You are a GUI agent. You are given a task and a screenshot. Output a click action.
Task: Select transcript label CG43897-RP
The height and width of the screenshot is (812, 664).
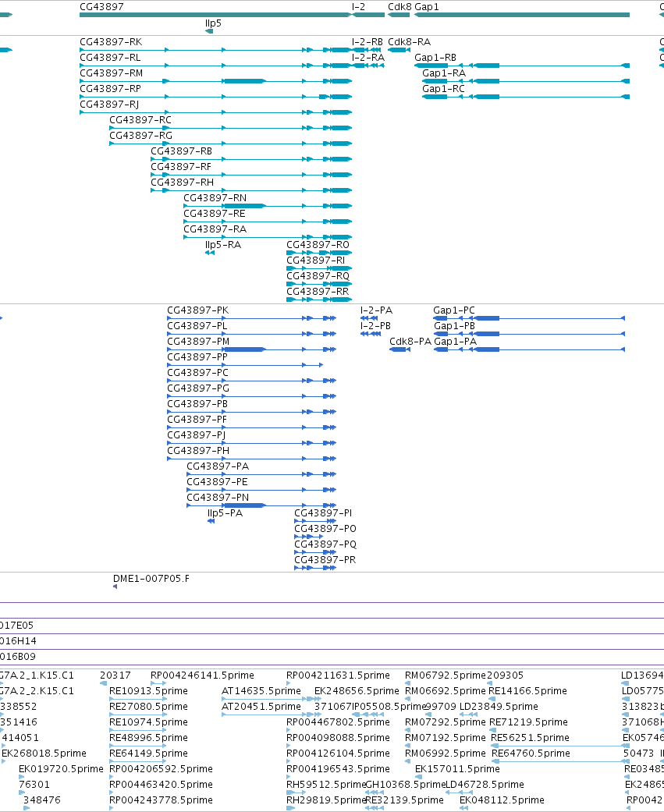[110, 89]
